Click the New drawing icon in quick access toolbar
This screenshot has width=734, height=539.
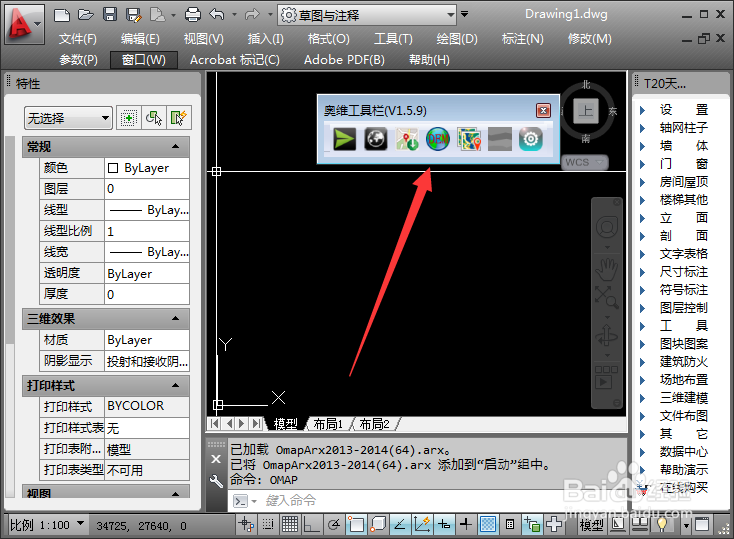point(62,15)
